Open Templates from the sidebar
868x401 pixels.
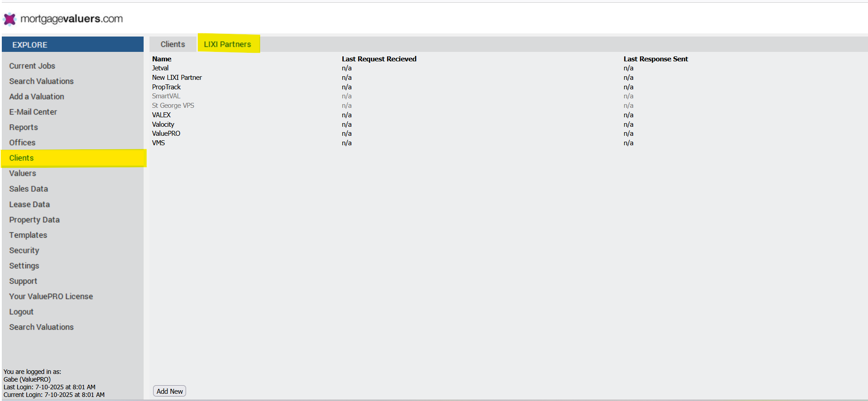point(28,235)
